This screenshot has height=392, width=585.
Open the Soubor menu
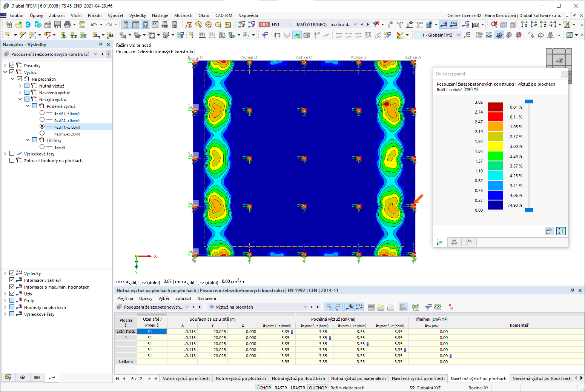(17, 15)
